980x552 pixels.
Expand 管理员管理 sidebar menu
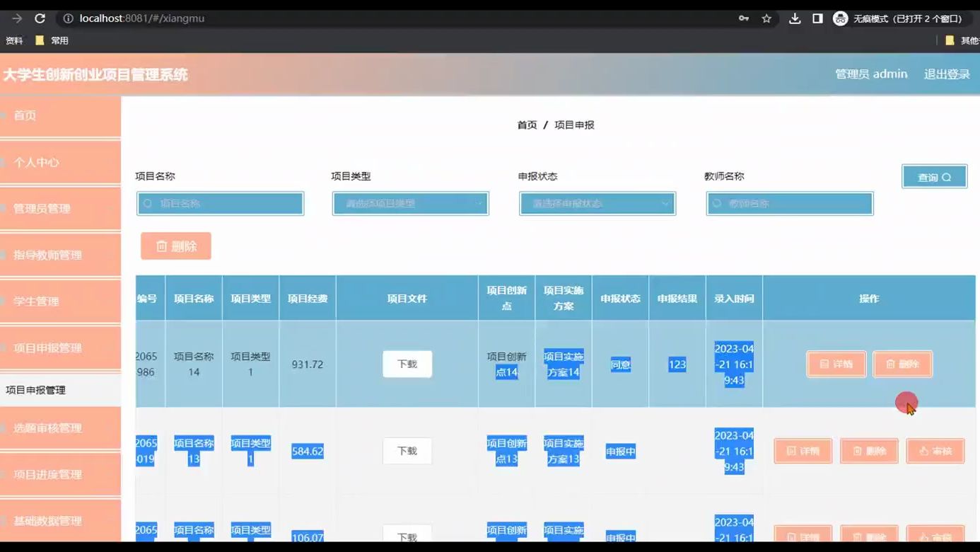(x=60, y=209)
